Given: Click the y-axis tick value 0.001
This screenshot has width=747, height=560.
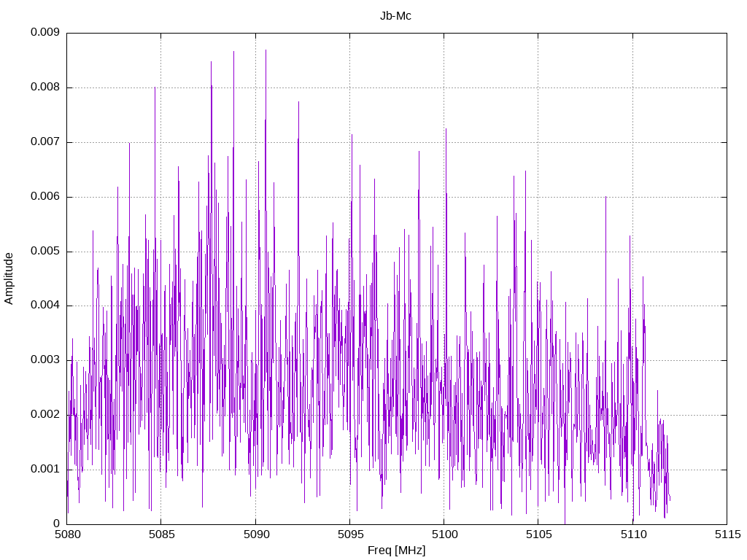Looking at the screenshot, I should point(45,469).
